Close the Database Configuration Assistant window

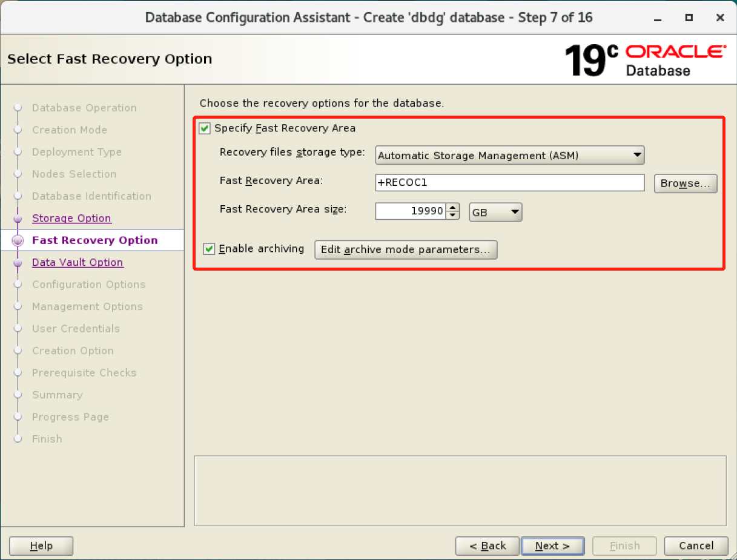[720, 18]
